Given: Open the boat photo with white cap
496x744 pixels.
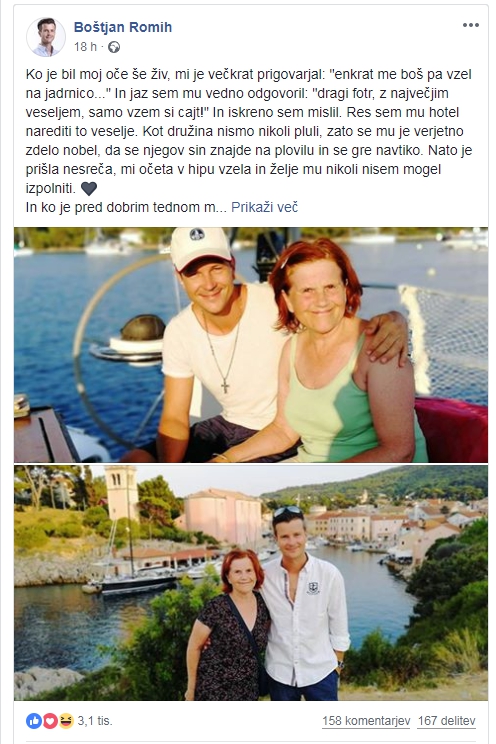Looking at the screenshot, I should 251,345.
